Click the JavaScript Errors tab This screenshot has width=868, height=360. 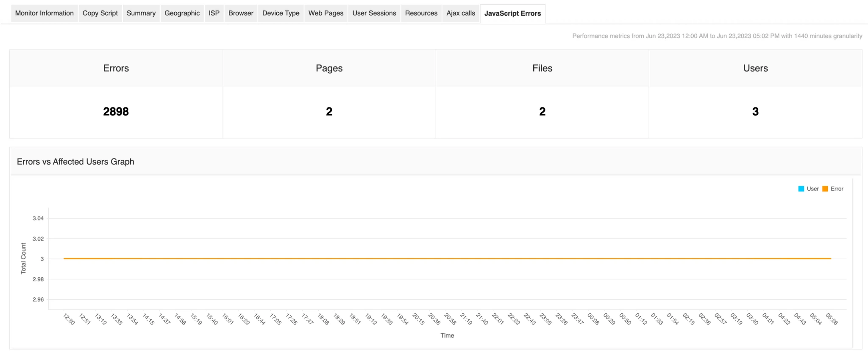tap(512, 14)
